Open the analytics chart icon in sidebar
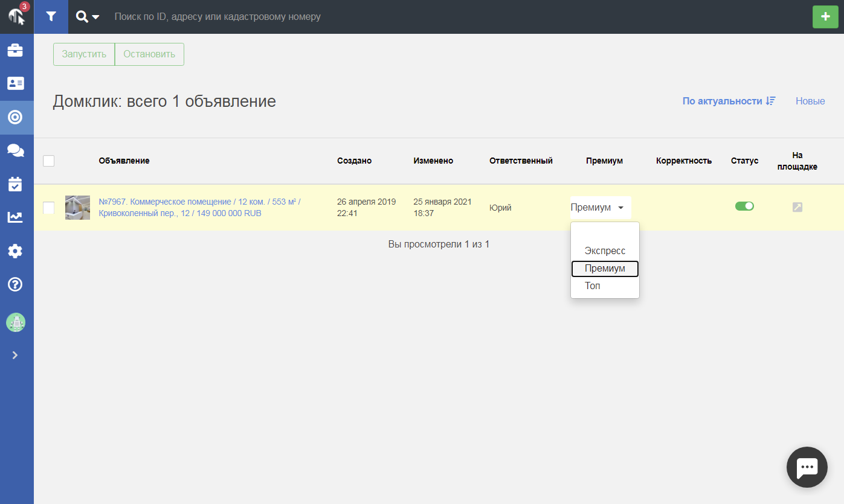 tap(15, 217)
